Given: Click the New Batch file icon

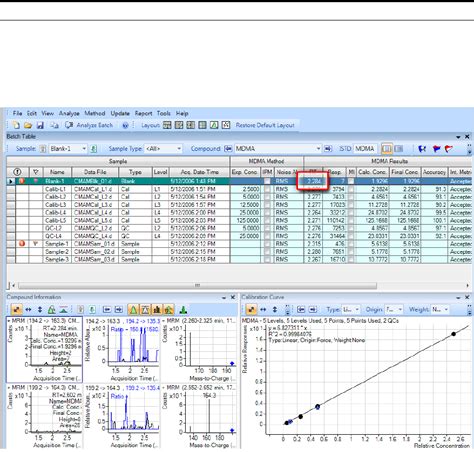Looking at the screenshot, I should pos(16,125).
